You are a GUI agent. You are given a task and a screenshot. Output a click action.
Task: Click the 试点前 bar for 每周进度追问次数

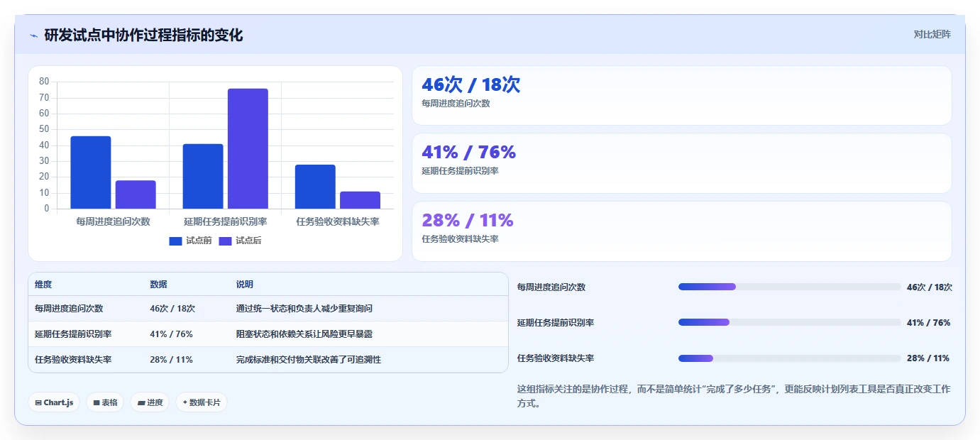[91, 172]
